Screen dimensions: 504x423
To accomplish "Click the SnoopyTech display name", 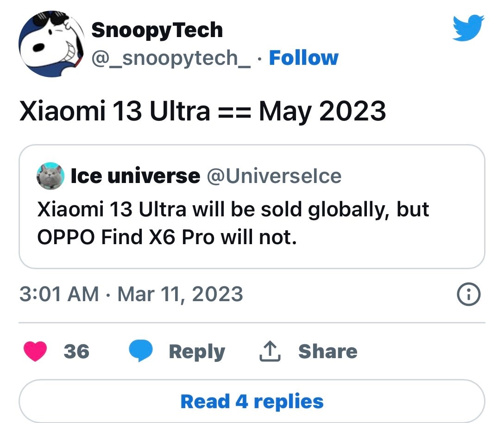I will [x=157, y=30].
